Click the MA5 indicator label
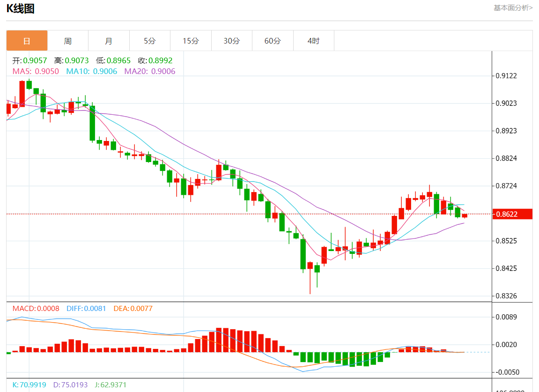 tap(36, 71)
